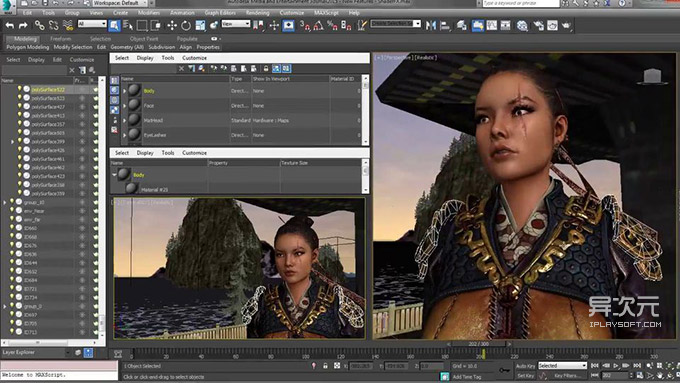Screen dimensions: 680x383
Task: Activate Bind to Space Warp tool
Action: (x=68, y=26)
